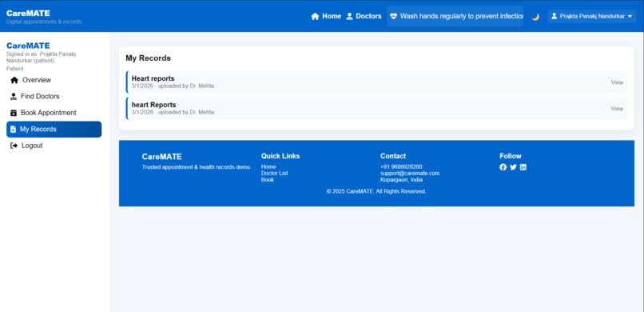
Task: Click footer Doctor List link
Action: point(274,174)
